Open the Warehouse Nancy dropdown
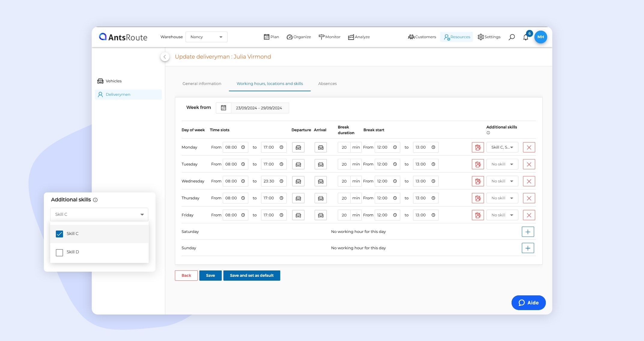The image size is (644, 341). click(x=206, y=37)
